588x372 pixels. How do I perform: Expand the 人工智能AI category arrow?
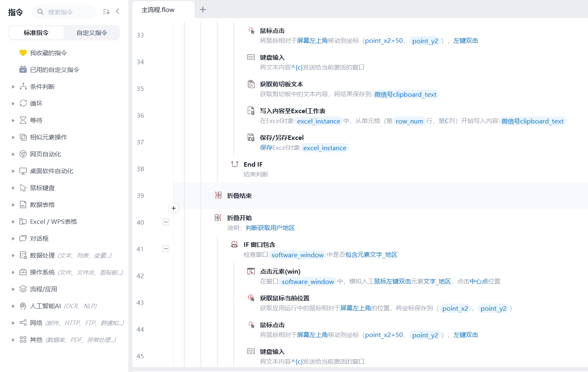[x=13, y=306]
